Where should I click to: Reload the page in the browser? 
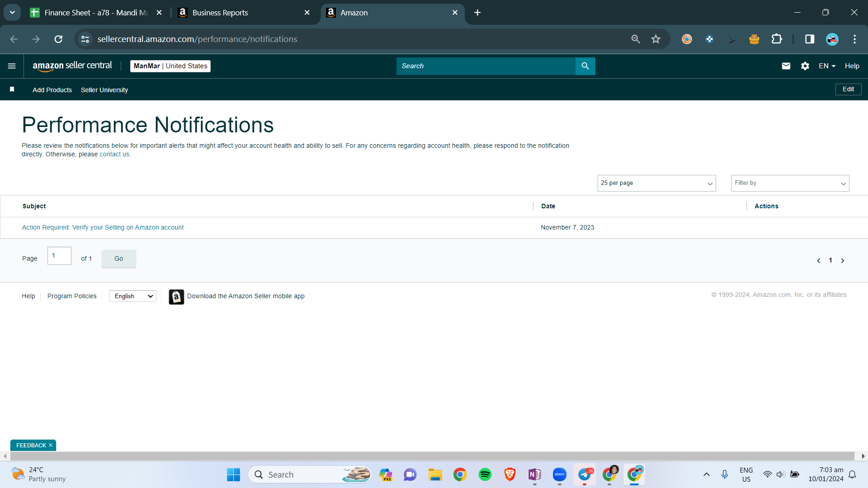(58, 39)
